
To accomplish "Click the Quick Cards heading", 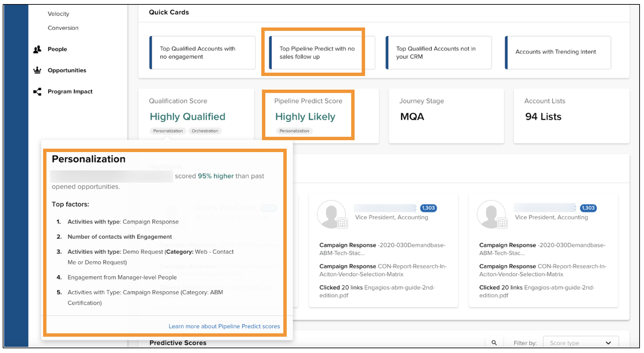I will tap(169, 12).
